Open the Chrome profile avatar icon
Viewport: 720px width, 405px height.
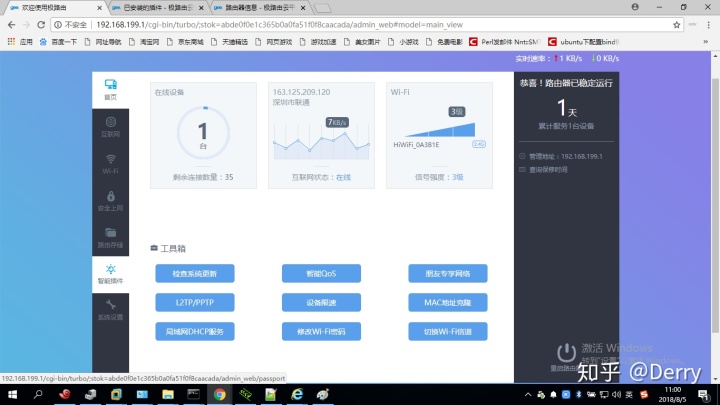[635, 7]
